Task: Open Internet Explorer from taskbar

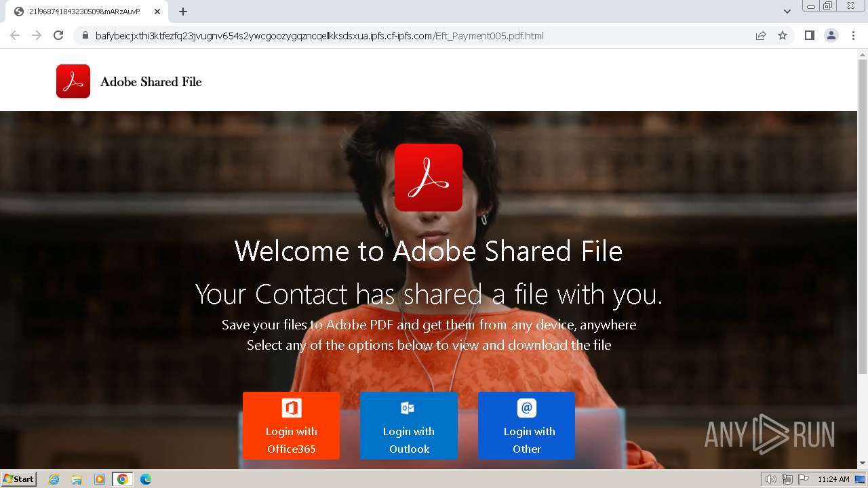Action: pyautogui.click(x=54, y=479)
